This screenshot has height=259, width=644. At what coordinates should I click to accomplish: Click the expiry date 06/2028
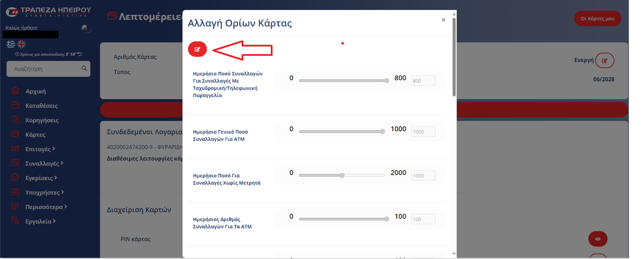click(603, 79)
